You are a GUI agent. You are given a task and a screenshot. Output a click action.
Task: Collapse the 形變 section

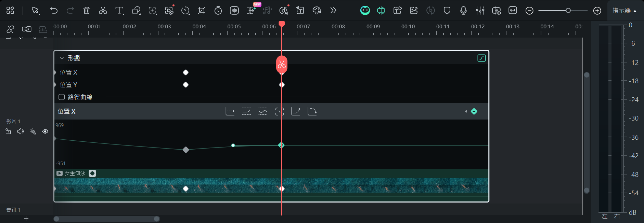click(x=62, y=58)
